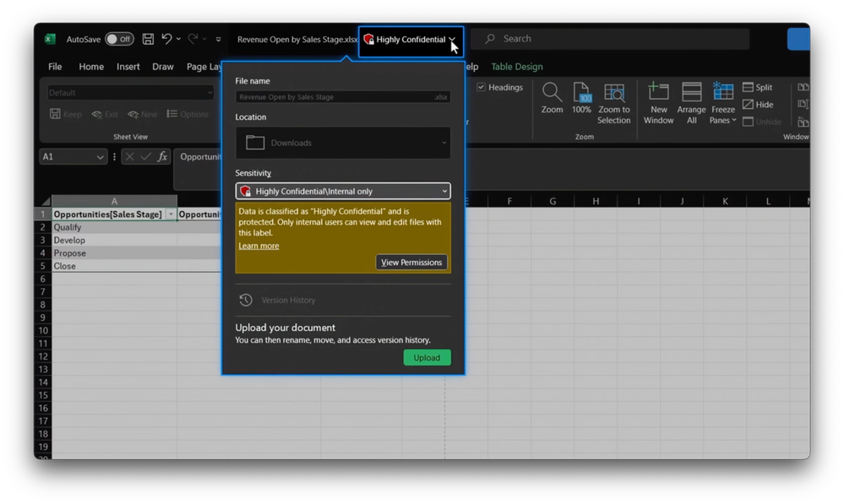Viewport: 844px width, 504px height.
Task: Open Sales Stage column filter arrow
Action: point(171,214)
